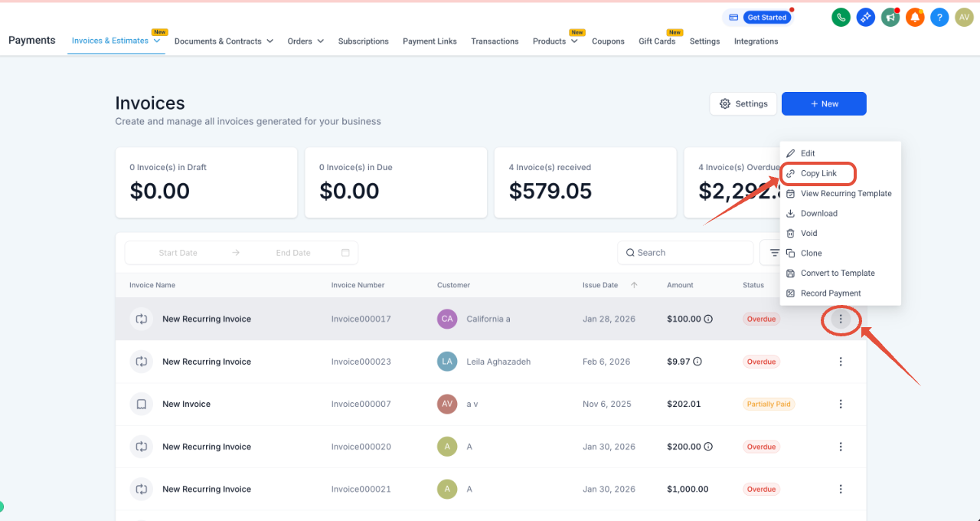Expand Invoices & Estimates dropdown

click(x=157, y=41)
